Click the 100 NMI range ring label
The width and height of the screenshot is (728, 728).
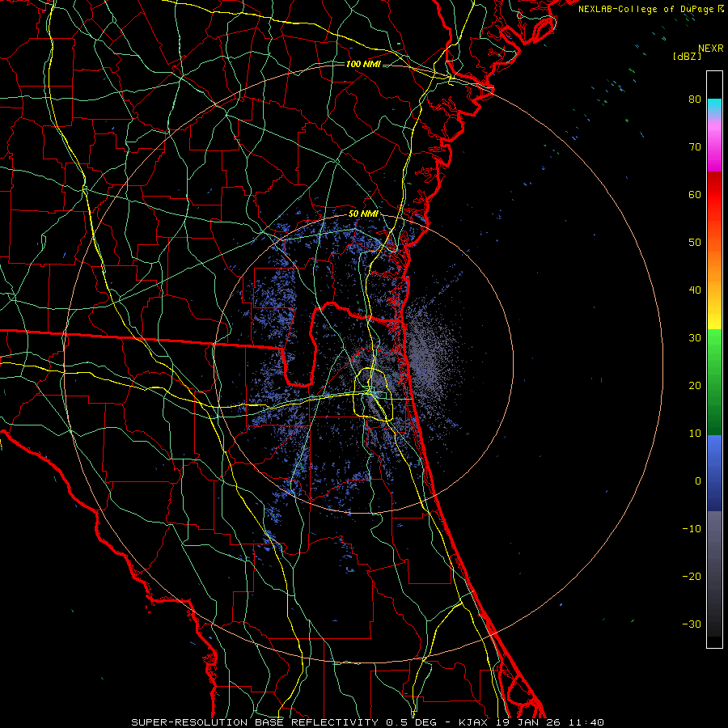363,64
